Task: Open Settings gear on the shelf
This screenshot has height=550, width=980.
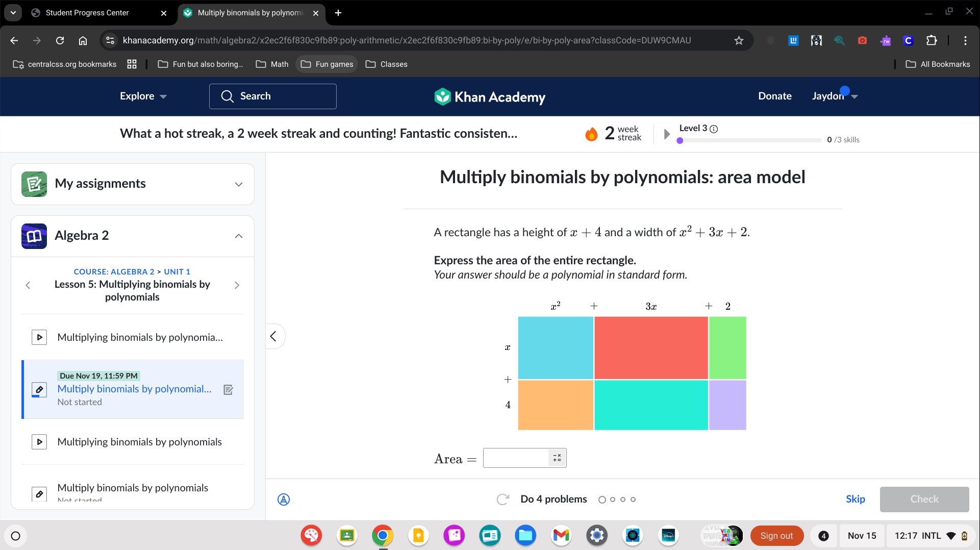Action: (x=597, y=535)
